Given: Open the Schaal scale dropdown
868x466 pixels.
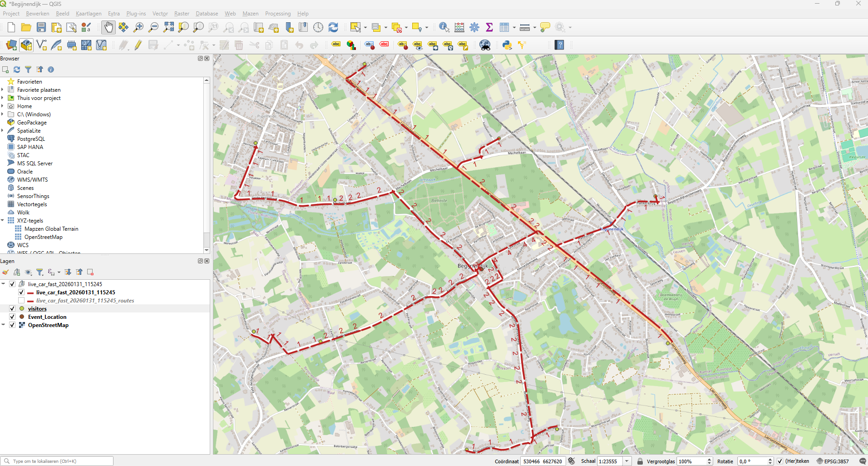Looking at the screenshot, I should click(627, 461).
